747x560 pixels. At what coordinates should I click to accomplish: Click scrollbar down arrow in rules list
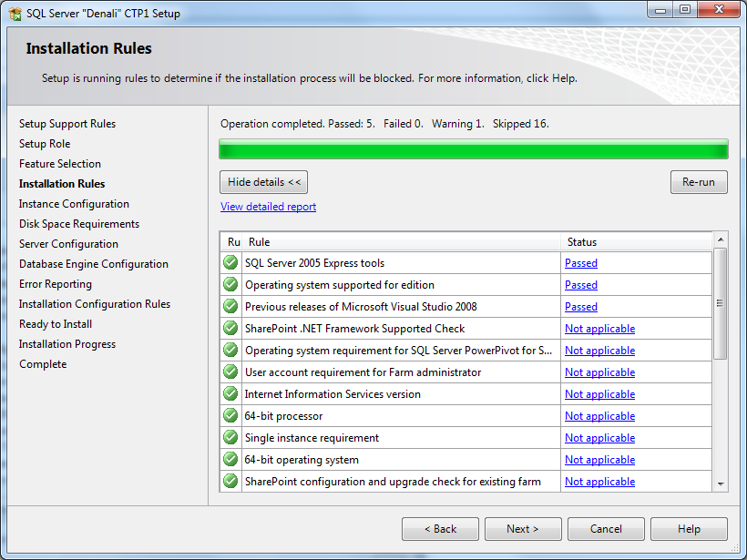(721, 484)
